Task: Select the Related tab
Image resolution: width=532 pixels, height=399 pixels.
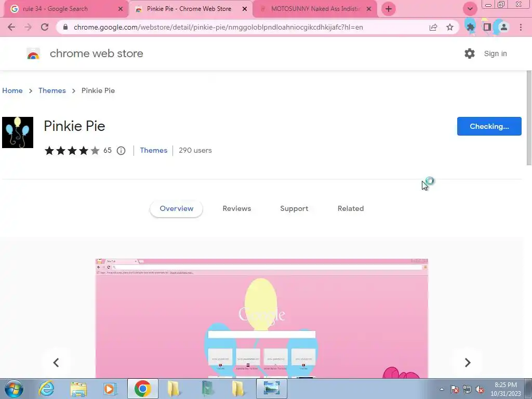Action: click(x=351, y=209)
